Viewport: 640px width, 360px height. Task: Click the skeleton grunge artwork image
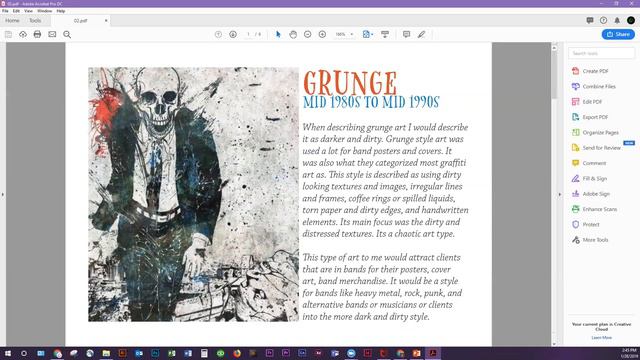(193, 194)
